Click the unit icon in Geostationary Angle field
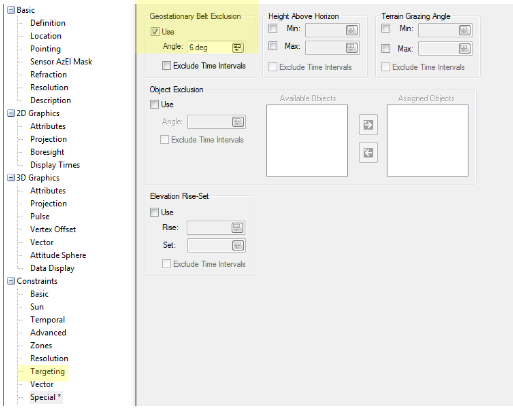513x409 pixels. (x=237, y=48)
